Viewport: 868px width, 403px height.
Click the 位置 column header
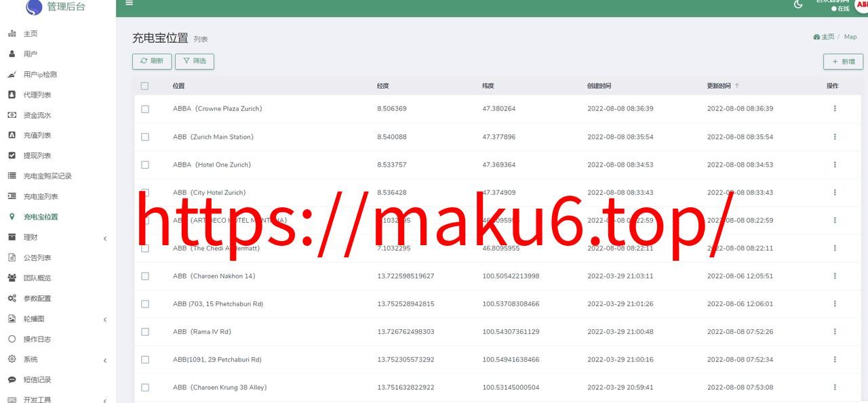(179, 86)
